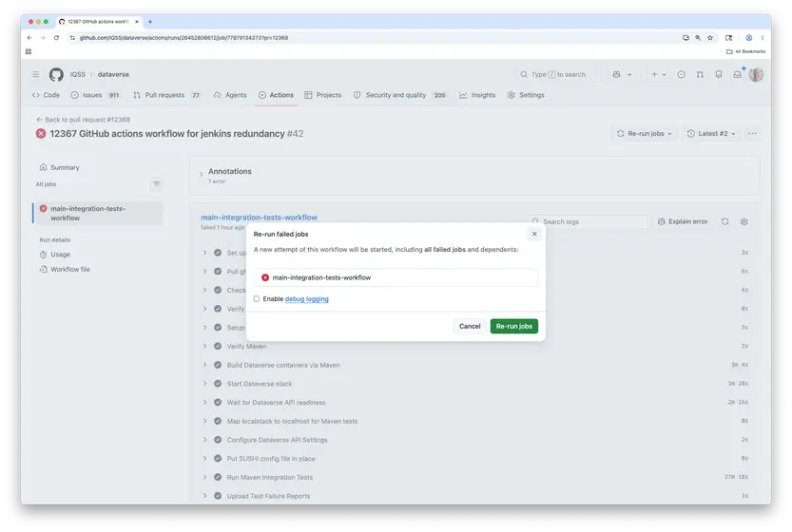The image size is (792, 532).
Task: Open pull requests icon in header
Action: (x=700, y=75)
